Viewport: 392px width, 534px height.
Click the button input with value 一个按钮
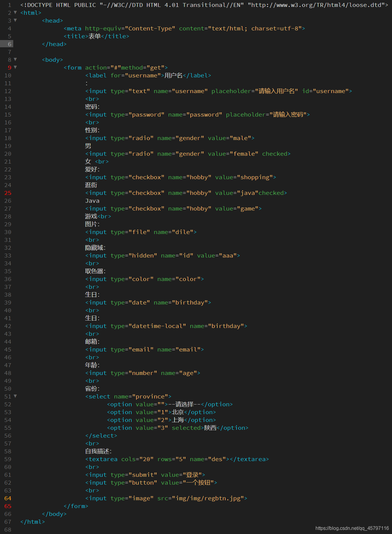click(x=151, y=482)
